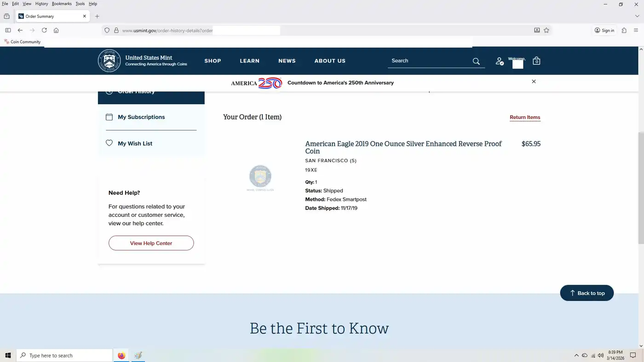
Task: Open the Firefox View icon
Action: click(x=6, y=16)
